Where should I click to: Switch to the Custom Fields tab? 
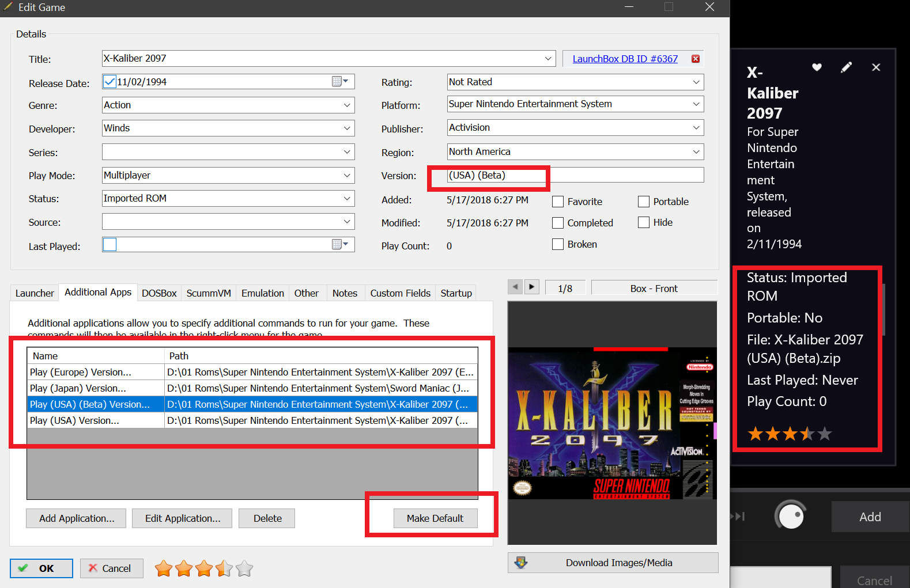400,293
